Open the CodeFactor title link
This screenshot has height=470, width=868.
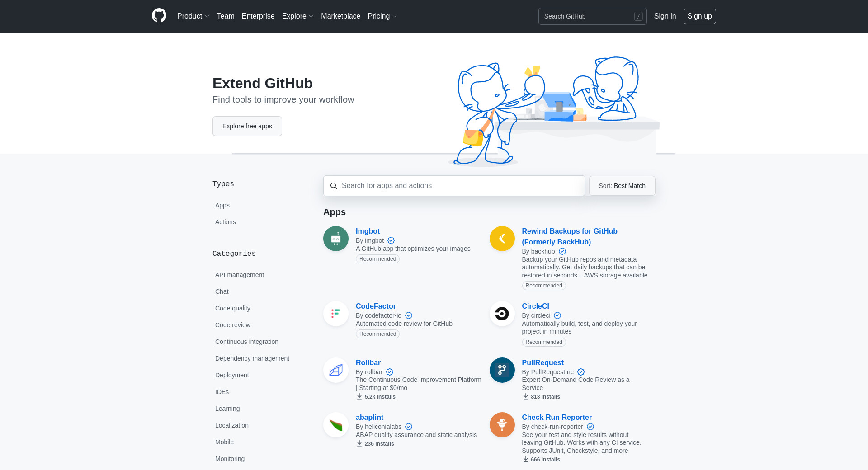click(x=376, y=306)
